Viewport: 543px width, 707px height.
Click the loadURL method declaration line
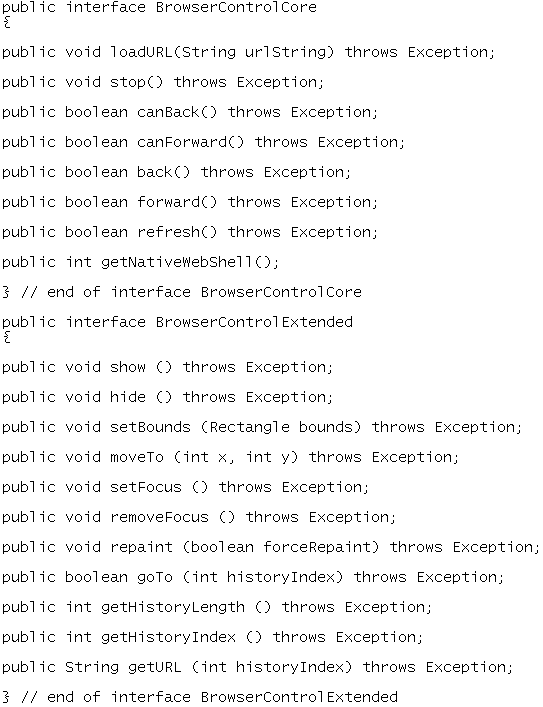coord(248,52)
